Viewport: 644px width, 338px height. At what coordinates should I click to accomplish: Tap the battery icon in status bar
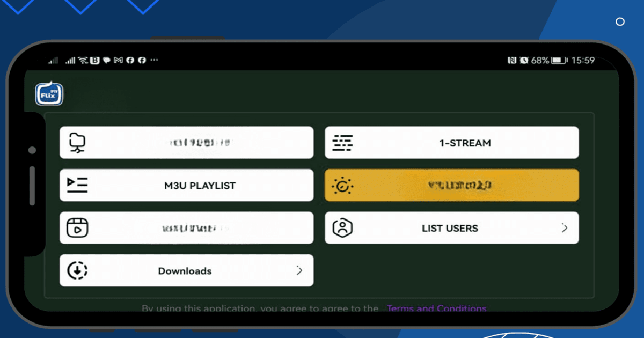point(559,61)
